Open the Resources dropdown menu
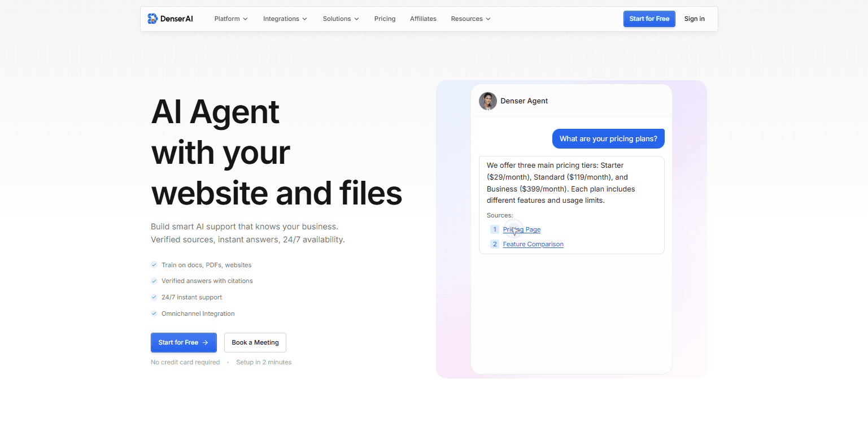Viewport: 868px width, 422px height. coord(470,19)
